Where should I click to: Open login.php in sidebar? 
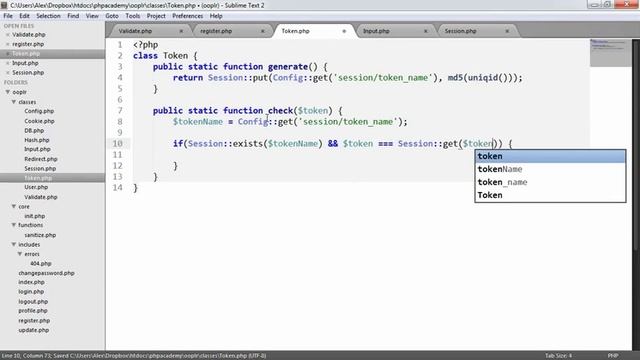[x=31, y=292]
